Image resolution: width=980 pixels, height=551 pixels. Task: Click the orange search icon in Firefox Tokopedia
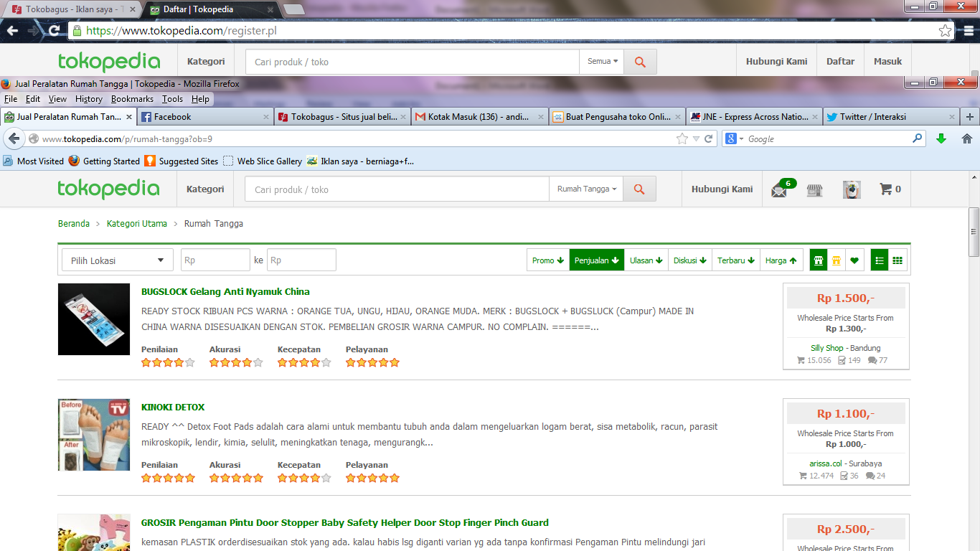pyautogui.click(x=639, y=189)
